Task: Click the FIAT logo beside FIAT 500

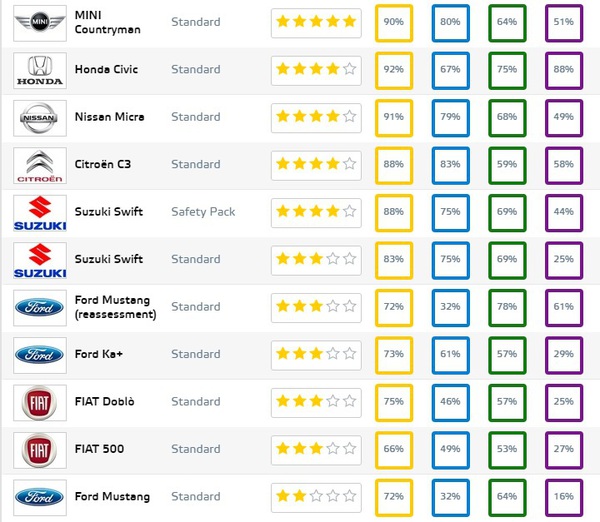Action: (x=40, y=450)
